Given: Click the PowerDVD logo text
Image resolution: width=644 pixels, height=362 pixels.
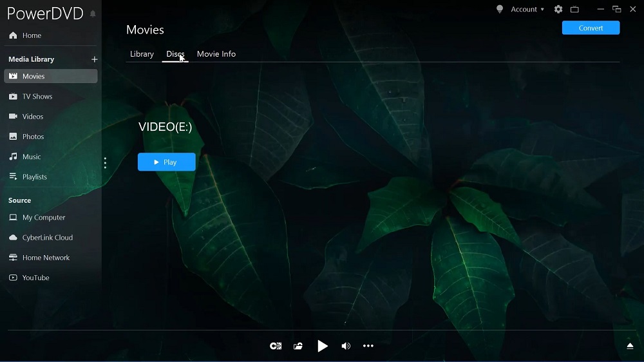Looking at the screenshot, I should 45,14.
